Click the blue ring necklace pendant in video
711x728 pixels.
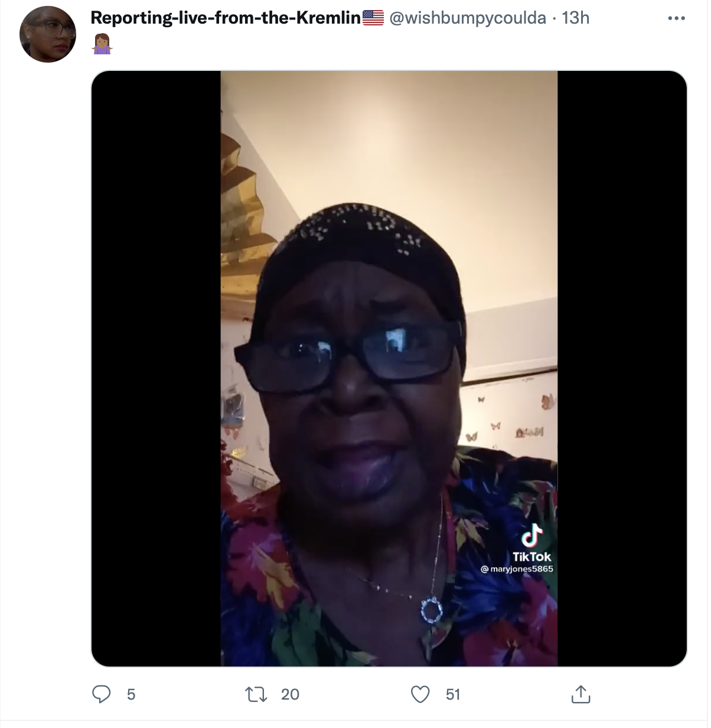(431, 610)
